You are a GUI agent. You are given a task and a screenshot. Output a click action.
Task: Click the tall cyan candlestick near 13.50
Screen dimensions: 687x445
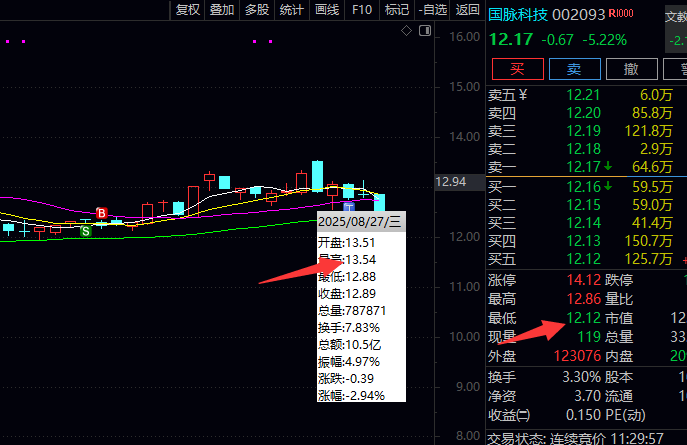tap(317, 176)
